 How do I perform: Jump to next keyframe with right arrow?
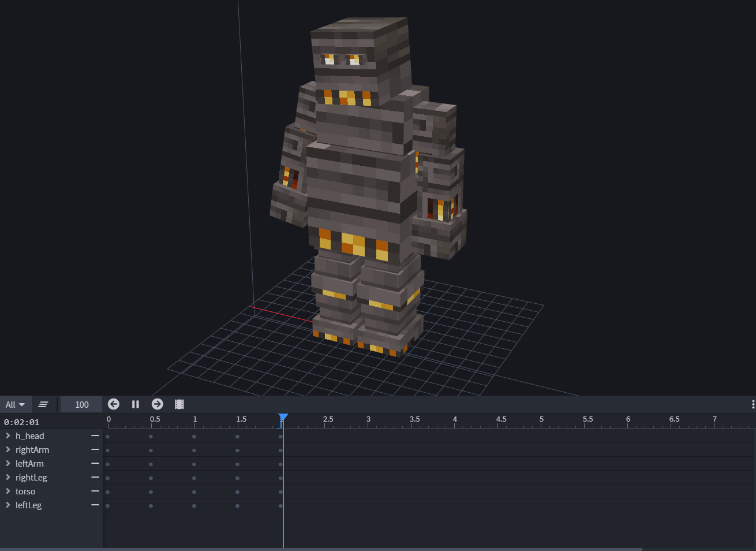158,404
